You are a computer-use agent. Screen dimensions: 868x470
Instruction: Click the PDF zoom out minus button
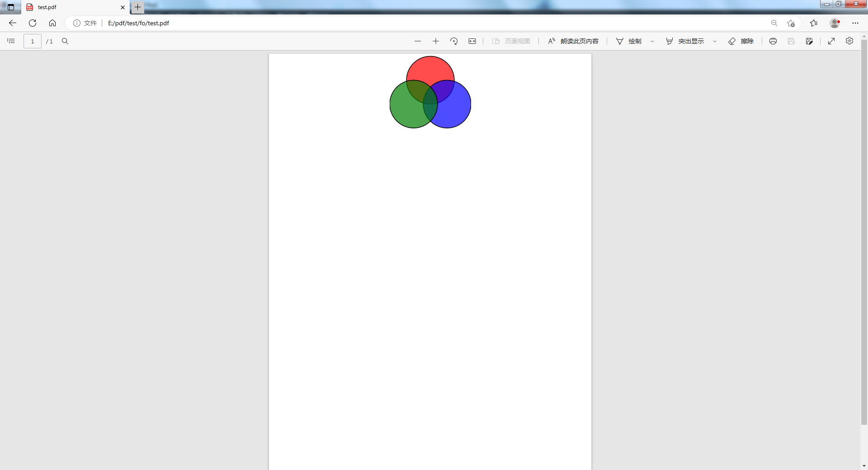[417, 41]
